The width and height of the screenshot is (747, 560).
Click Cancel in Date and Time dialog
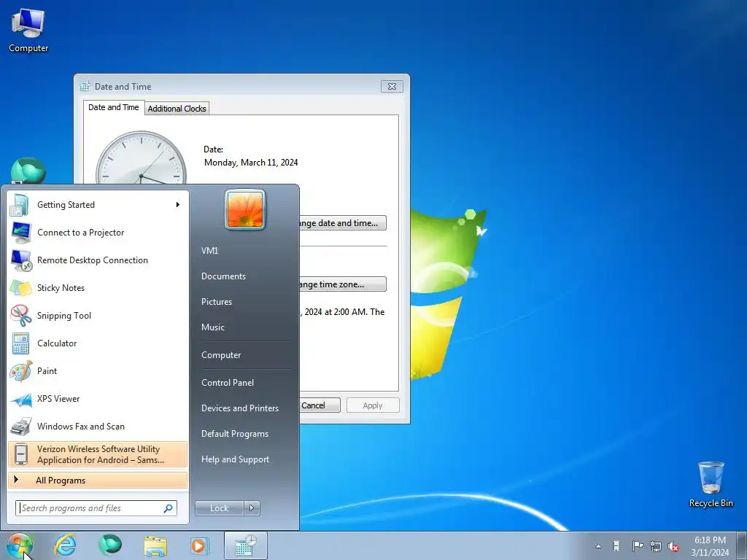[x=320, y=405]
